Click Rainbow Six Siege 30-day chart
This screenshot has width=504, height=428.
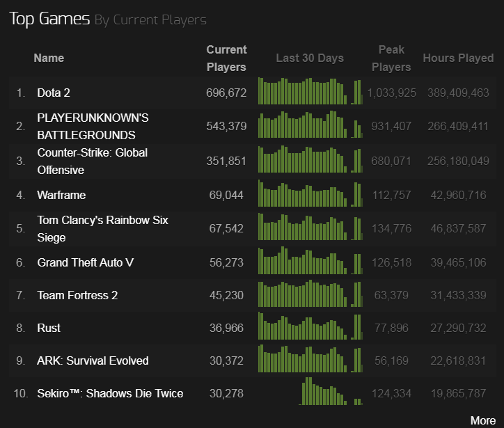coord(310,227)
